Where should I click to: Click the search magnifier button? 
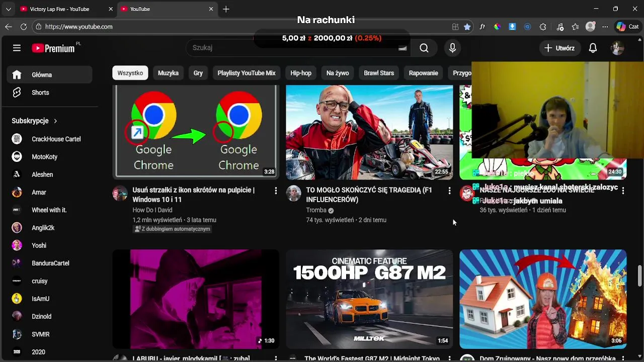point(424,48)
